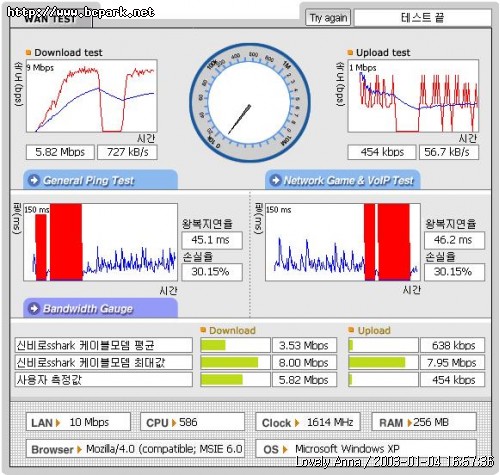The image size is (500, 475).
Task: Click the download bar for 3.53 Mbps
Action: (x=235, y=345)
